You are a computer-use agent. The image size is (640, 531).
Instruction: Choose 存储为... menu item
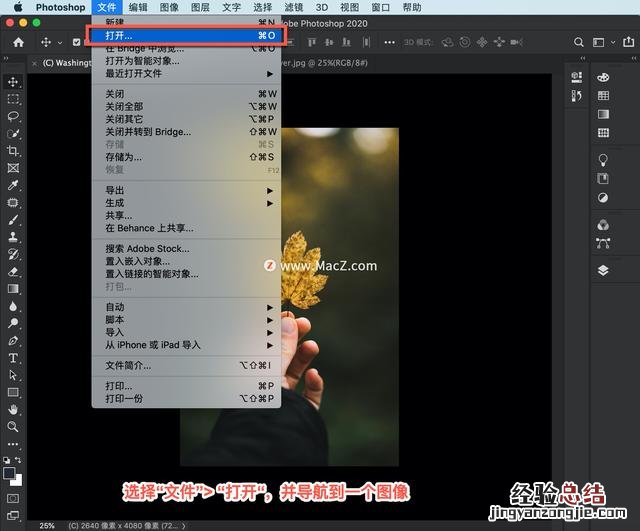pyautogui.click(x=187, y=157)
